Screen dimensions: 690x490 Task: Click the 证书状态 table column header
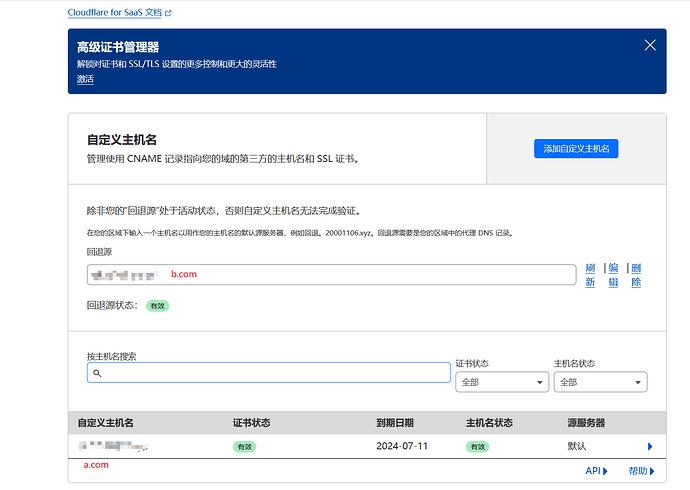(x=251, y=423)
